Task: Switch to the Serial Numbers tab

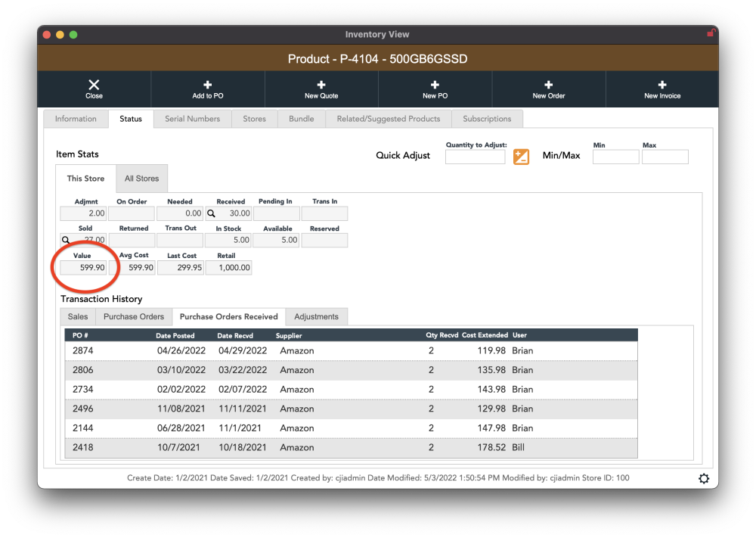Action: coord(192,119)
